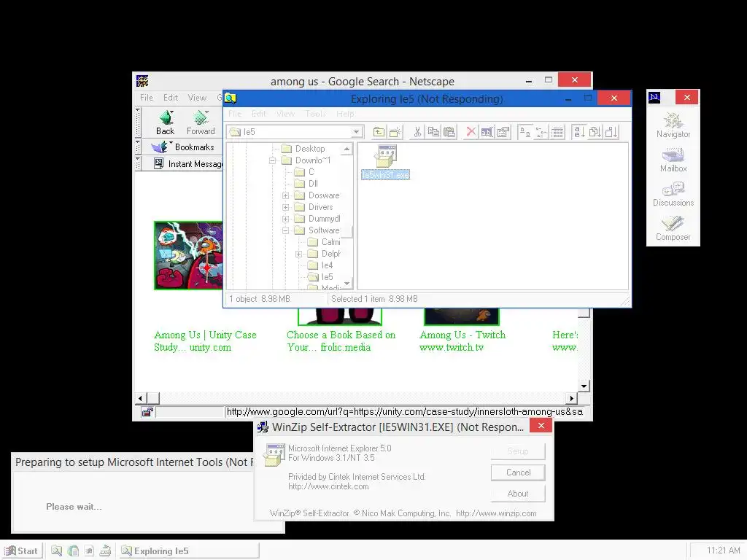The width and height of the screenshot is (747, 560).
Task: Open Mailbox in Netscape component bar
Action: click(x=673, y=160)
